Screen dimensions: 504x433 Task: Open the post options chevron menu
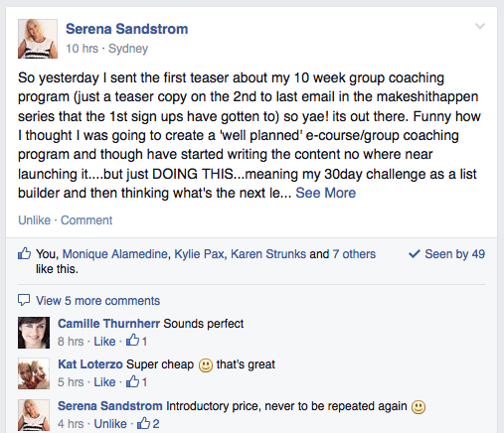click(480, 26)
